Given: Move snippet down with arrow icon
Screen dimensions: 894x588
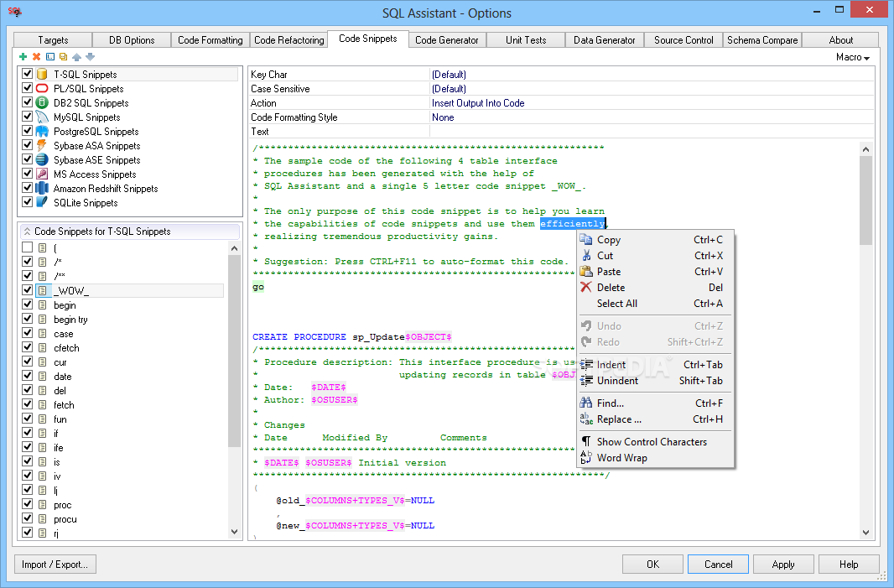Looking at the screenshot, I should tap(90, 56).
